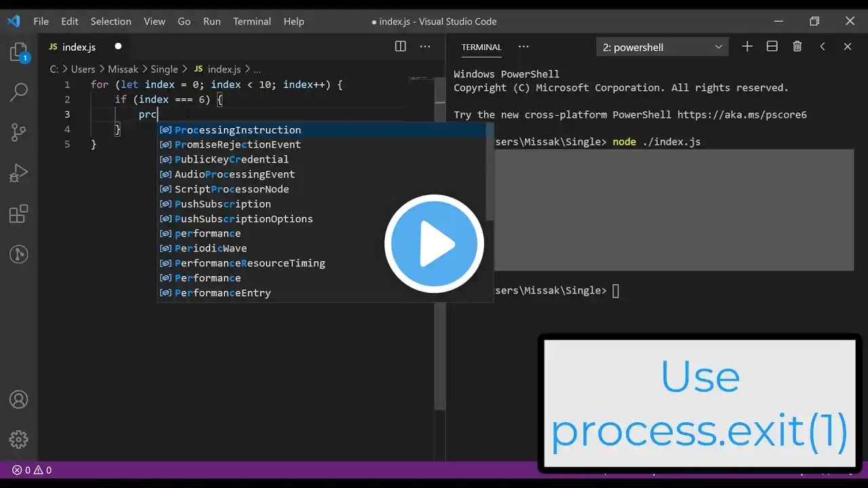Open the Manage gear icon
Image resolution: width=868 pixels, height=488 pixels.
pos(19,439)
